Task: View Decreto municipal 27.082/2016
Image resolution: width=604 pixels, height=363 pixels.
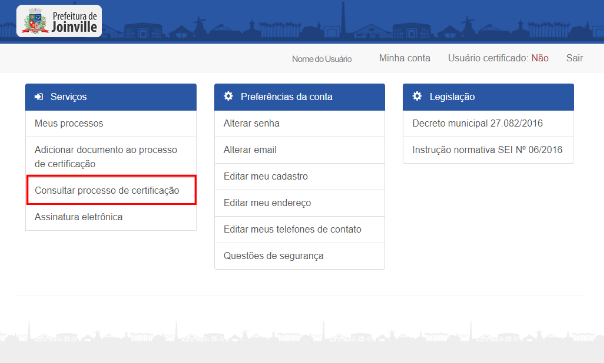Action: pyautogui.click(x=488, y=123)
